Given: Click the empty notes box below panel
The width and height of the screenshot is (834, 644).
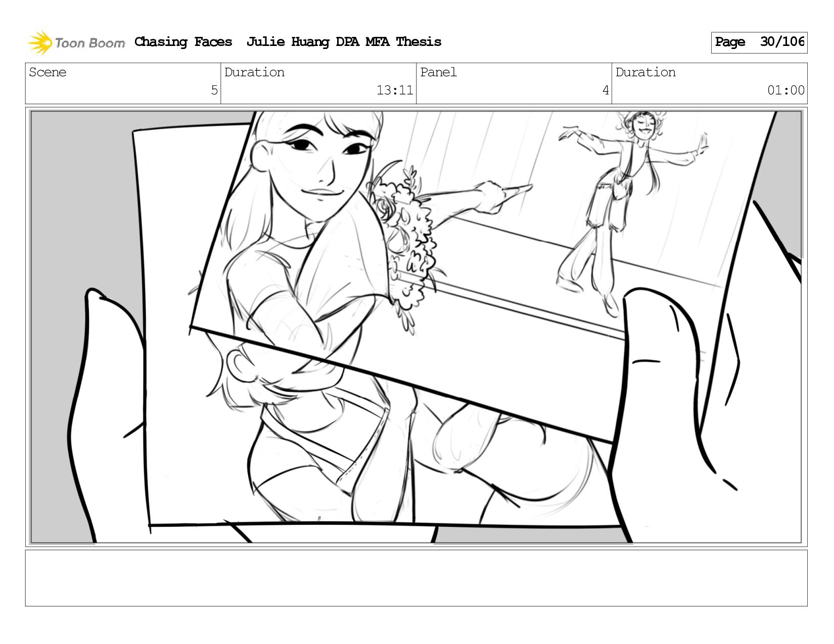Looking at the screenshot, I should [416, 578].
